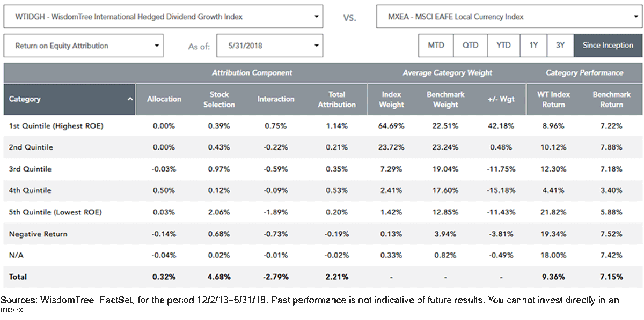Click the -2.79% total interaction cell
The height and width of the screenshot is (320, 644).
(276, 277)
